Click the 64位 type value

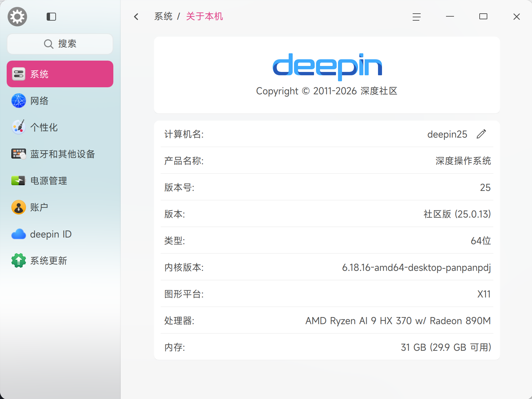(x=481, y=241)
